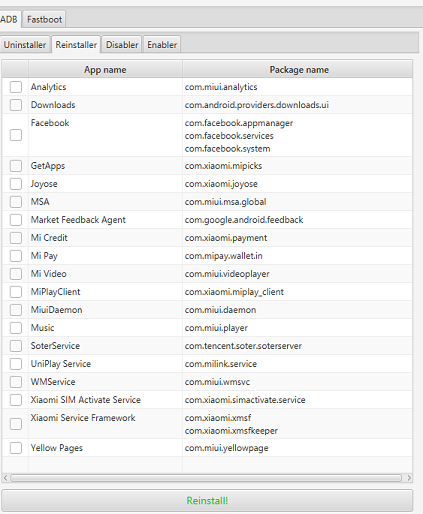This screenshot has height=514, width=423.
Task: Switch to the ADB tab
Action: point(9,19)
